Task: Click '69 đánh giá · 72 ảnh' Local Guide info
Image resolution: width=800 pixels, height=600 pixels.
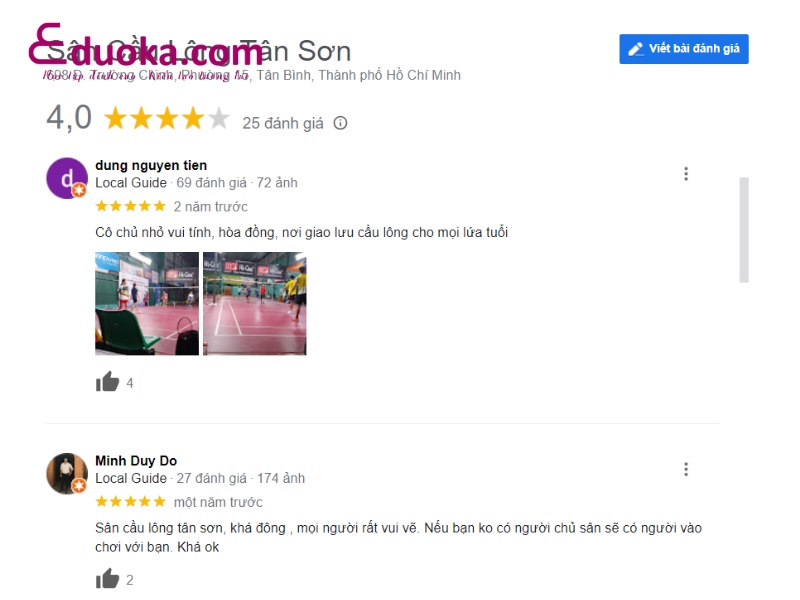Action: [x=237, y=183]
